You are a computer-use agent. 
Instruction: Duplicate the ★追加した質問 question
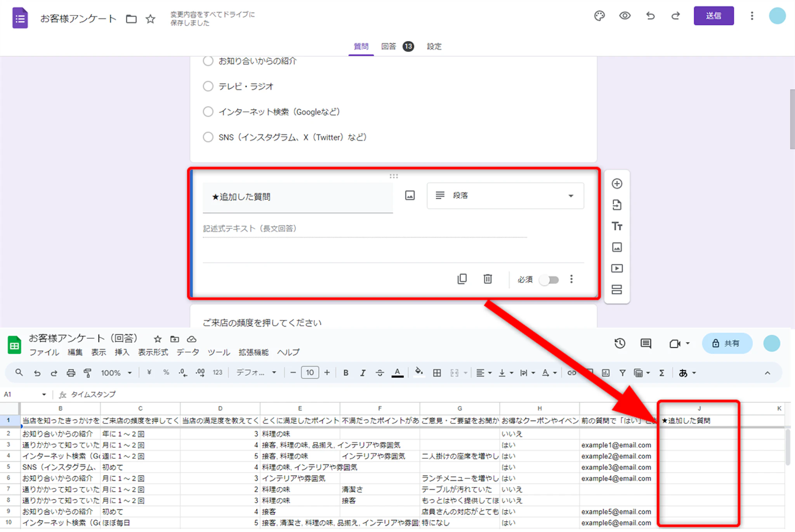pyautogui.click(x=462, y=279)
